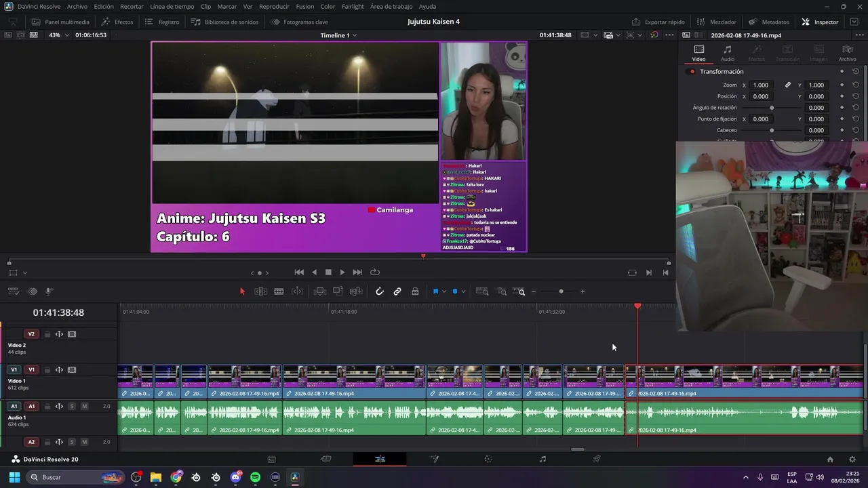Screen dimensions: 868x488
Task: Zoom in timeline with plus button
Action: coord(583,291)
